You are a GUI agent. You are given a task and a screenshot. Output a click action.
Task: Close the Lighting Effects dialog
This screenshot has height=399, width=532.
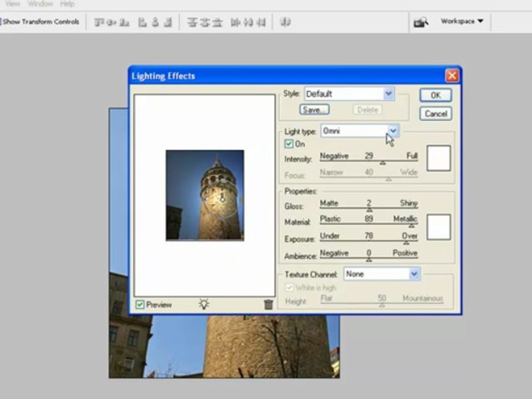(452, 75)
